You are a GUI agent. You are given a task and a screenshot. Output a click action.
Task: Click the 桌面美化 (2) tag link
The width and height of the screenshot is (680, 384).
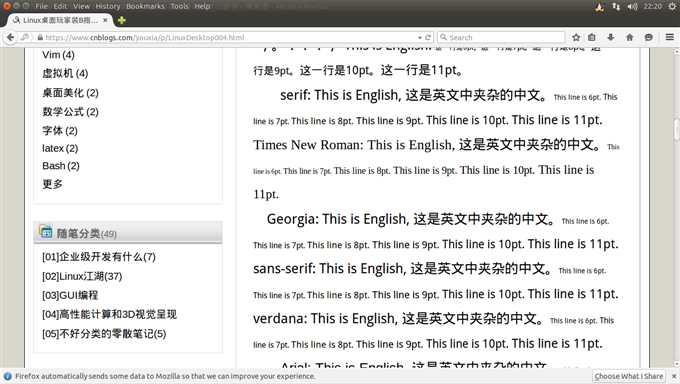[x=70, y=92]
